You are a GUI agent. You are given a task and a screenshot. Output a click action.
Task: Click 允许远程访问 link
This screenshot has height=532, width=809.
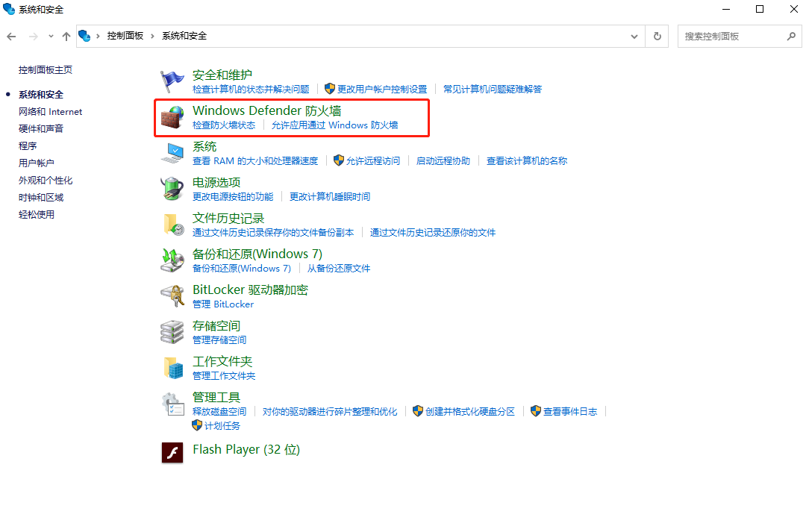tap(373, 160)
